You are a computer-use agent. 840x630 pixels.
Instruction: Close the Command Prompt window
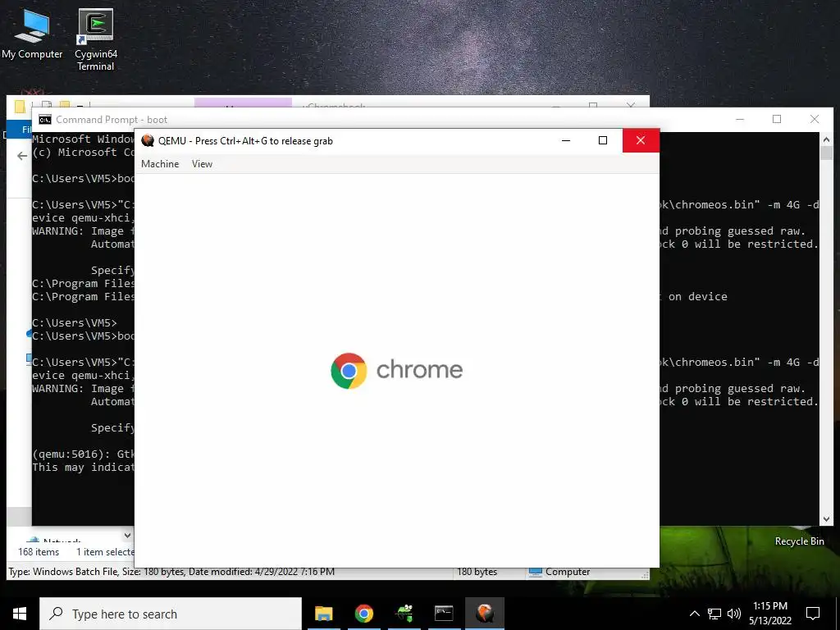click(x=815, y=119)
